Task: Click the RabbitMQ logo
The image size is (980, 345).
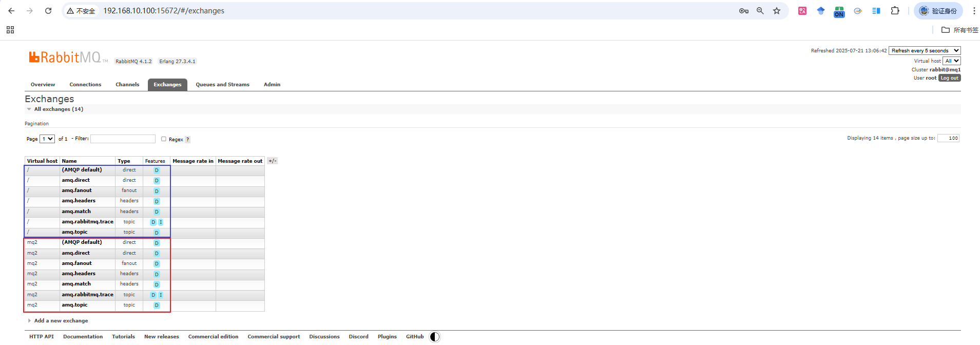Action: (68, 57)
